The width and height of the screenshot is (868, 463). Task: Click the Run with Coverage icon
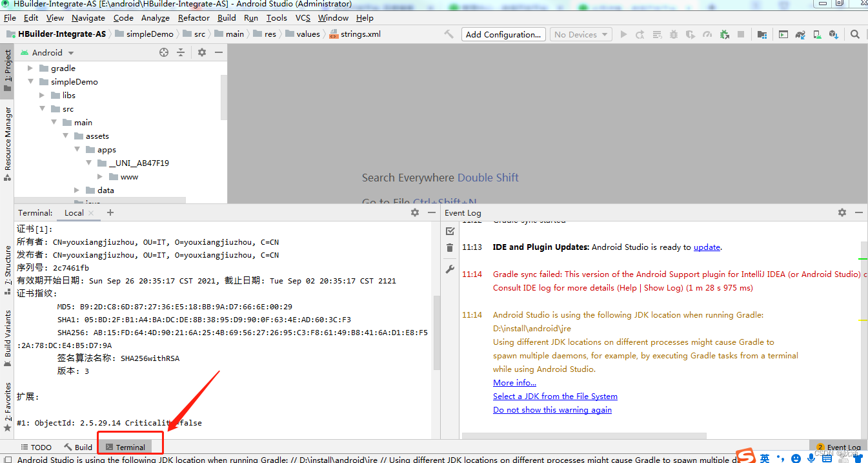(x=691, y=34)
